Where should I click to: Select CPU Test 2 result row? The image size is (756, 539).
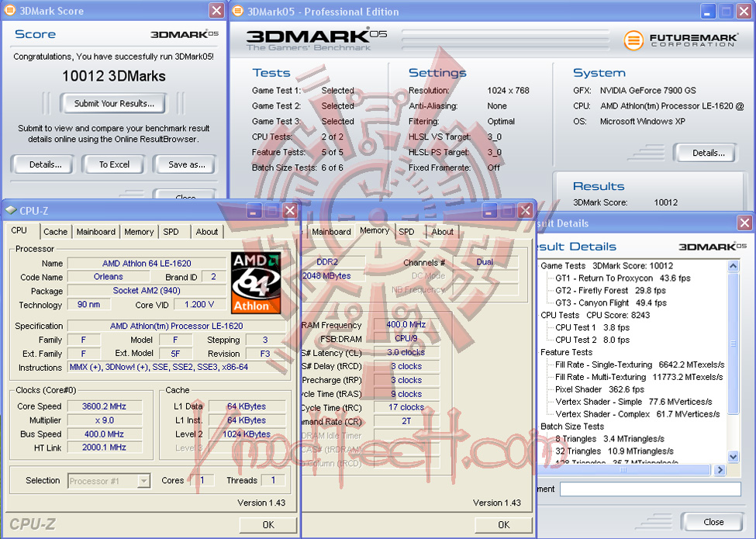click(x=592, y=340)
